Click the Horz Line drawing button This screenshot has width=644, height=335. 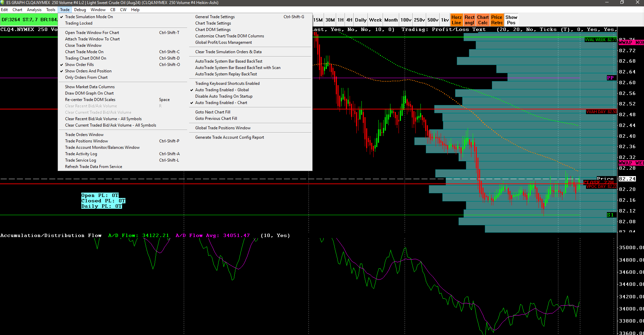457,20
